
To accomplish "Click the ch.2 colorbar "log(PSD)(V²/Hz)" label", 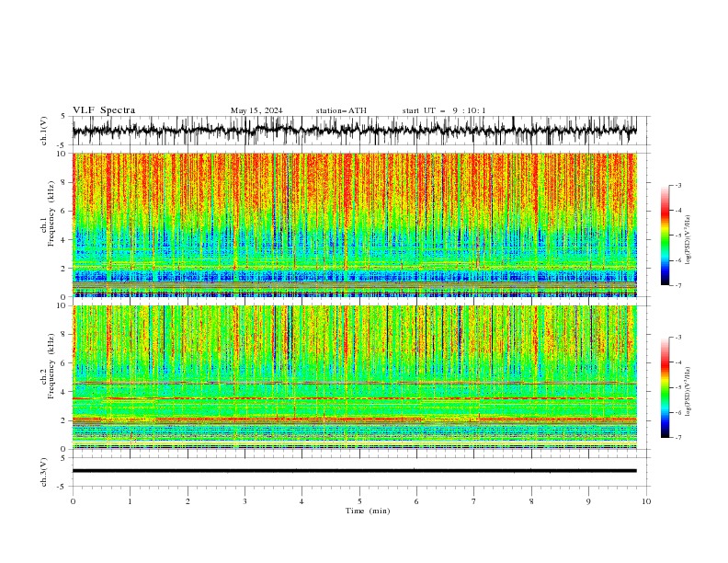I will tap(688, 391).
